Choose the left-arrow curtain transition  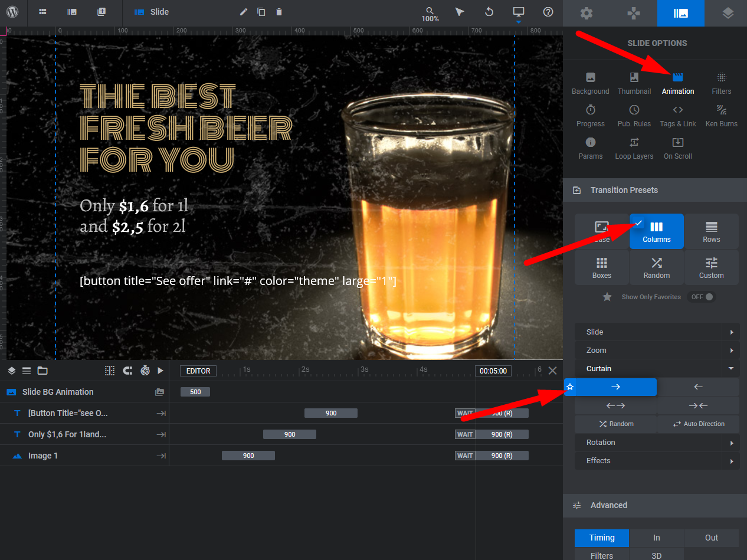pos(698,387)
